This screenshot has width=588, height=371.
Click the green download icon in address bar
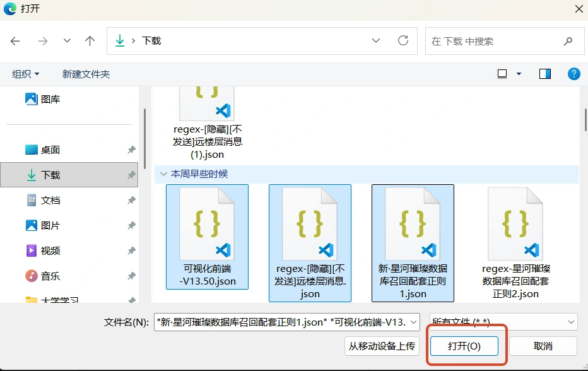click(x=120, y=40)
